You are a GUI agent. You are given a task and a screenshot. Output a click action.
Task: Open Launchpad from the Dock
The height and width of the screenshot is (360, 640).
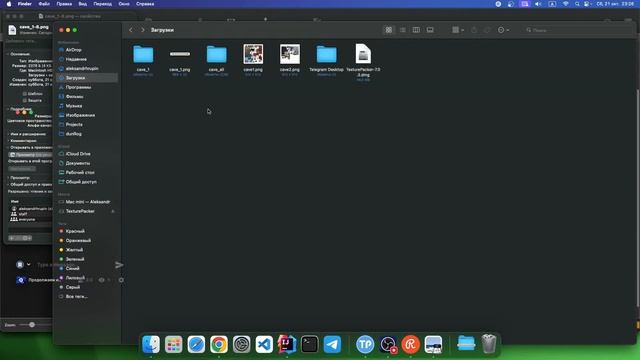pos(173,344)
